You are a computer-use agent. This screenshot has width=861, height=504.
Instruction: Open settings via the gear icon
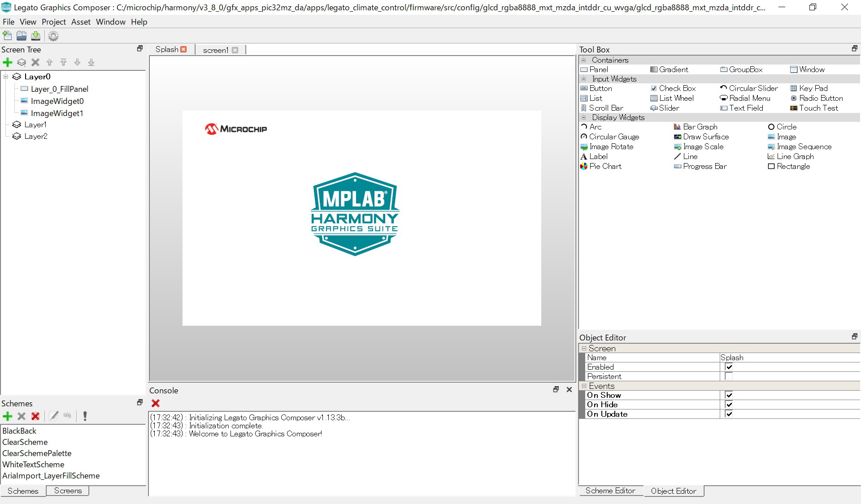[53, 36]
